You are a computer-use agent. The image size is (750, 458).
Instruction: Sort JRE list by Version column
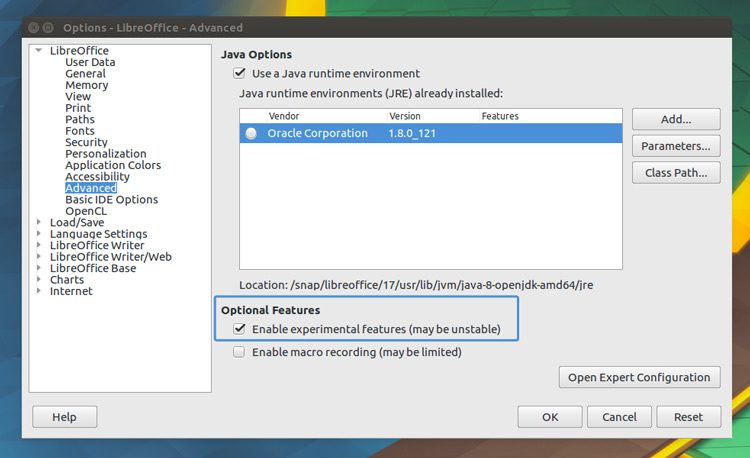[x=405, y=116]
